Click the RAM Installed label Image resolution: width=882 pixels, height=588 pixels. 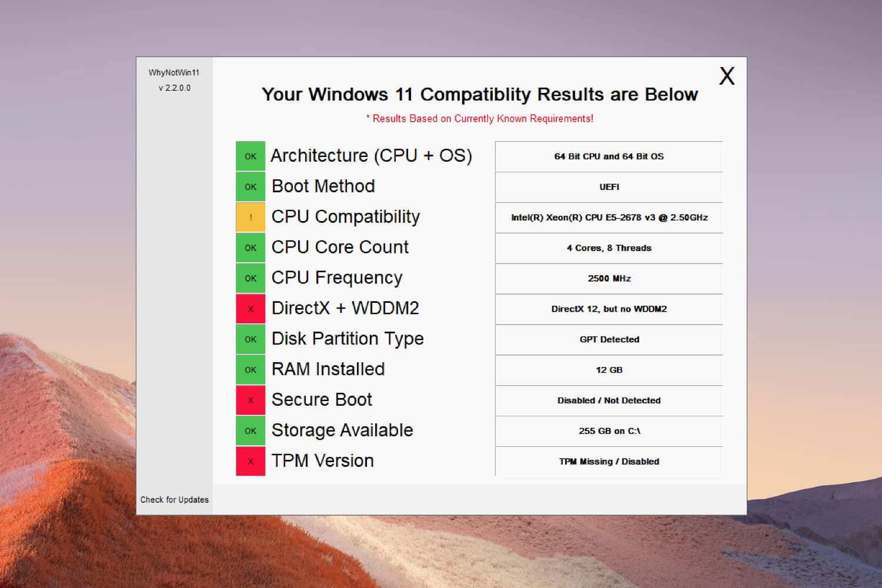[328, 370]
